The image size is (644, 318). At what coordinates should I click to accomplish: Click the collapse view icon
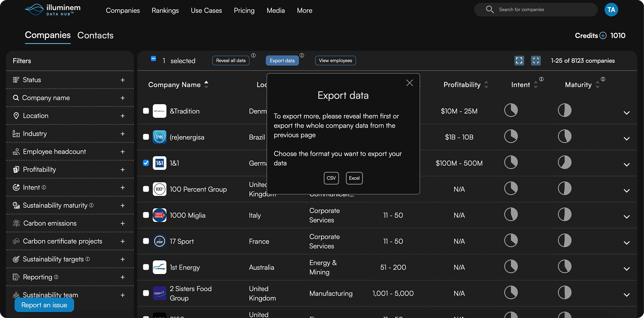[x=536, y=61]
